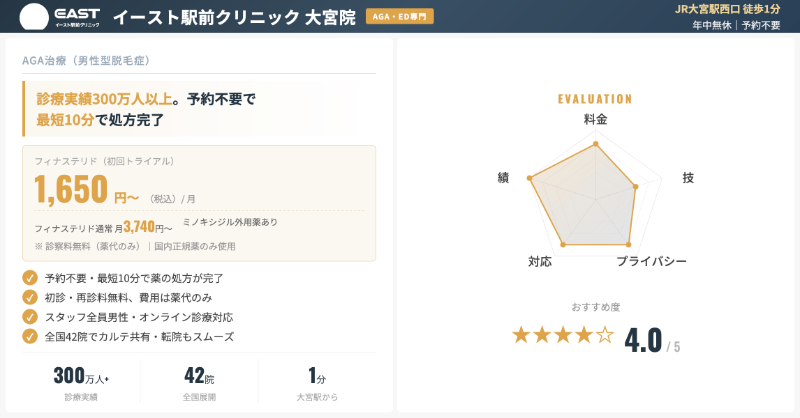Click the プライバシー label on radar chart
The height and width of the screenshot is (418, 800).
[x=651, y=261]
